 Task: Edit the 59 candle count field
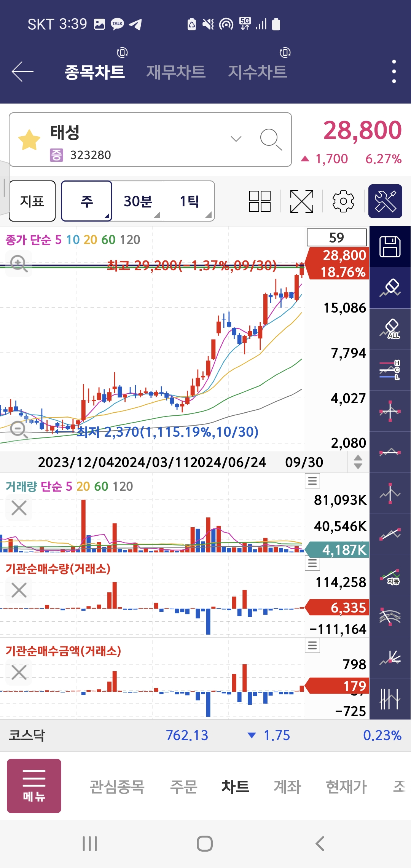coord(336,238)
